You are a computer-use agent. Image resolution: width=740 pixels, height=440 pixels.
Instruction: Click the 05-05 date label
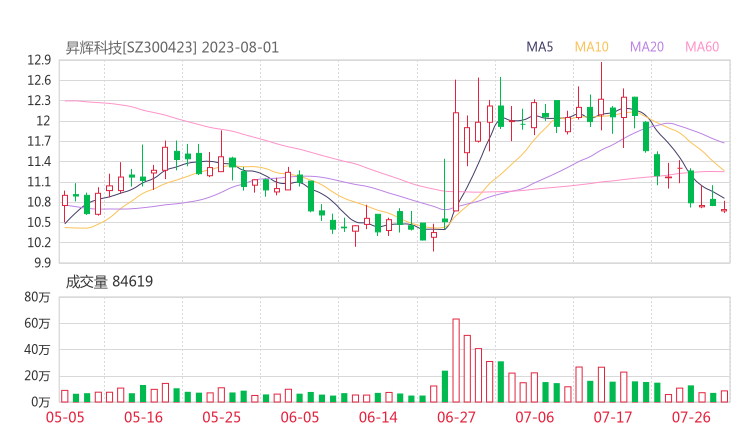point(65,417)
